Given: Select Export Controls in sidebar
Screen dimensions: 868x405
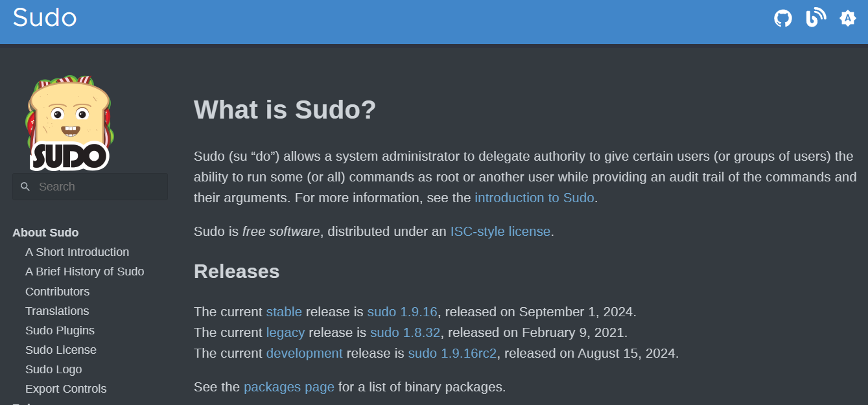Looking at the screenshot, I should tap(66, 389).
